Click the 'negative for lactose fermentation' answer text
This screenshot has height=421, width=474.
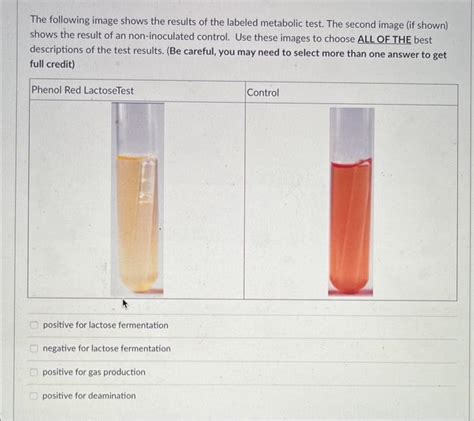107,348
